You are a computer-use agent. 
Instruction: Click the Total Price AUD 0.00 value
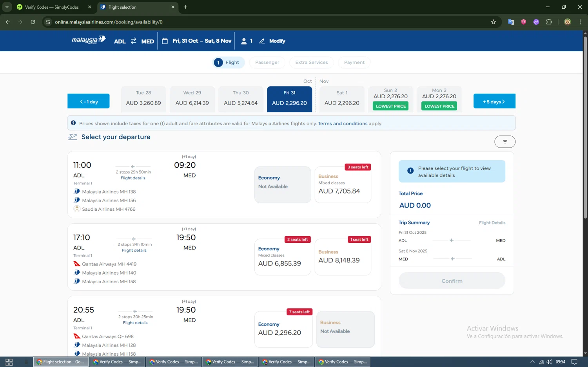tap(415, 206)
